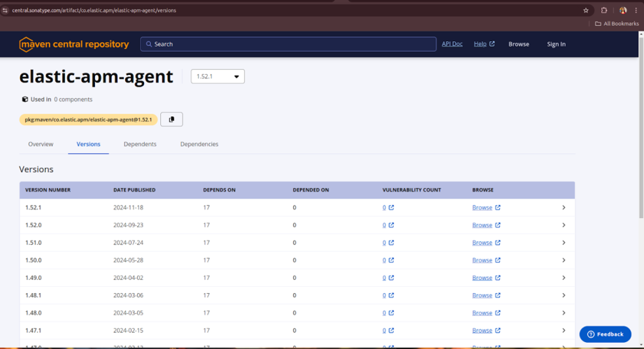The width and height of the screenshot is (644, 349).
Task: Expand the row for version 1.49.0
Action: pyautogui.click(x=564, y=278)
